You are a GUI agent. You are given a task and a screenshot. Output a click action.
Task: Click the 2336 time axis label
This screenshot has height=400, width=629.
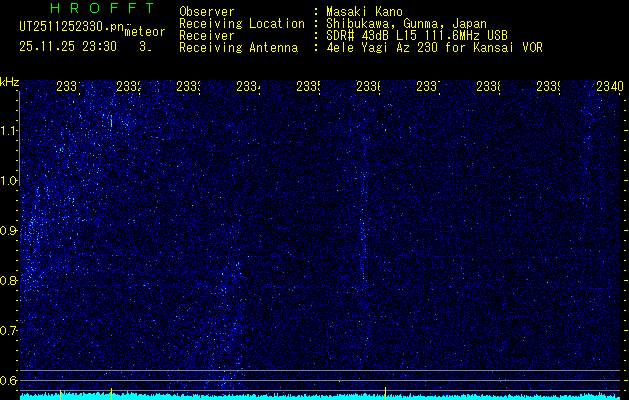point(368,86)
